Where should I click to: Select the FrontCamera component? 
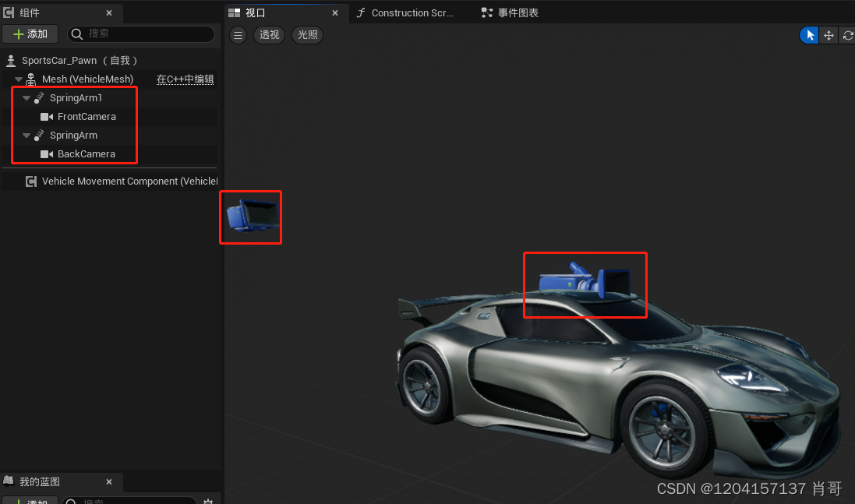click(87, 117)
